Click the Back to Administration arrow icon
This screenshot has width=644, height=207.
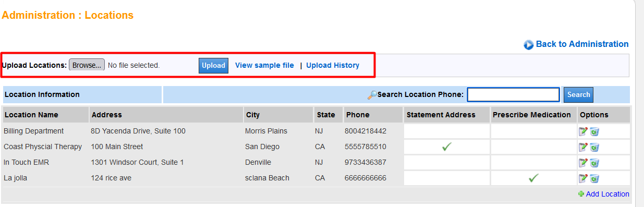tap(528, 45)
